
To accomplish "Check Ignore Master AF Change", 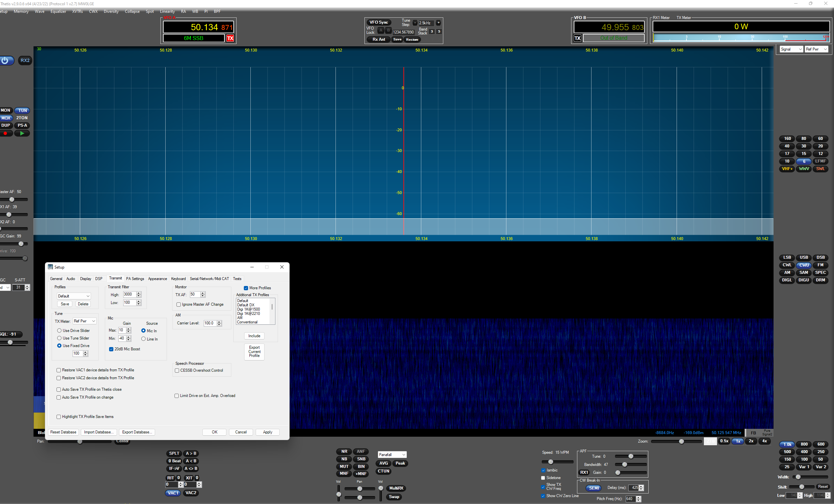I will coord(178,305).
